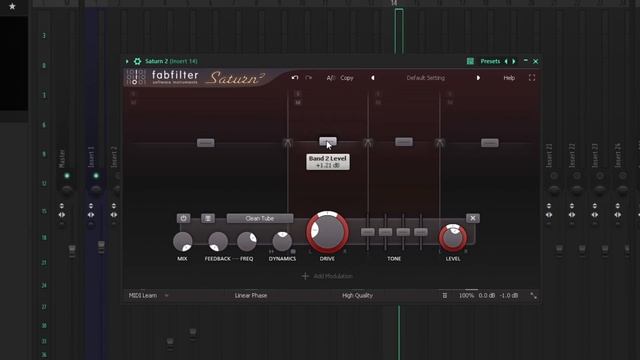Viewport: 640px width, 360px height.
Task: Click the -1.0 dB output level value
Action: coord(509,296)
